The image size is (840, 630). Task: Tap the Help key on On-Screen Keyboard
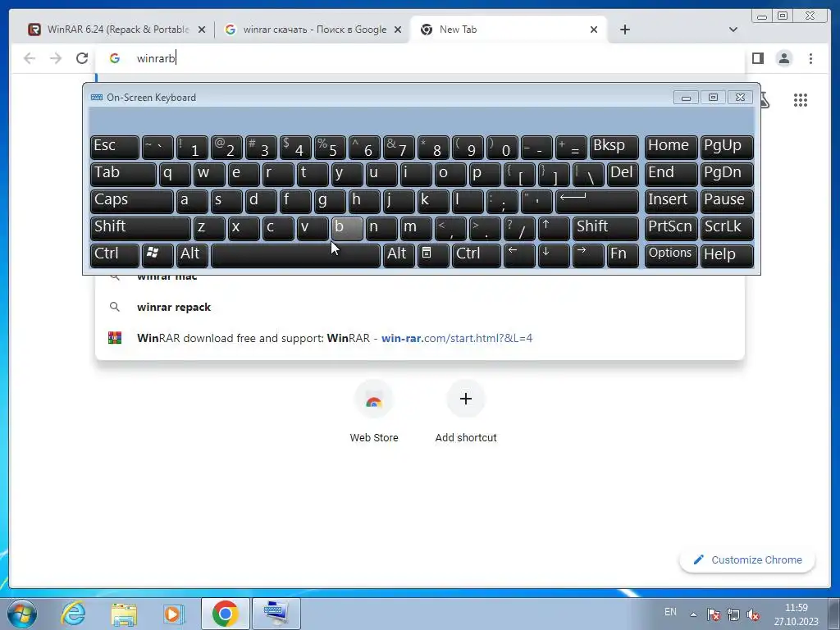point(727,255)
